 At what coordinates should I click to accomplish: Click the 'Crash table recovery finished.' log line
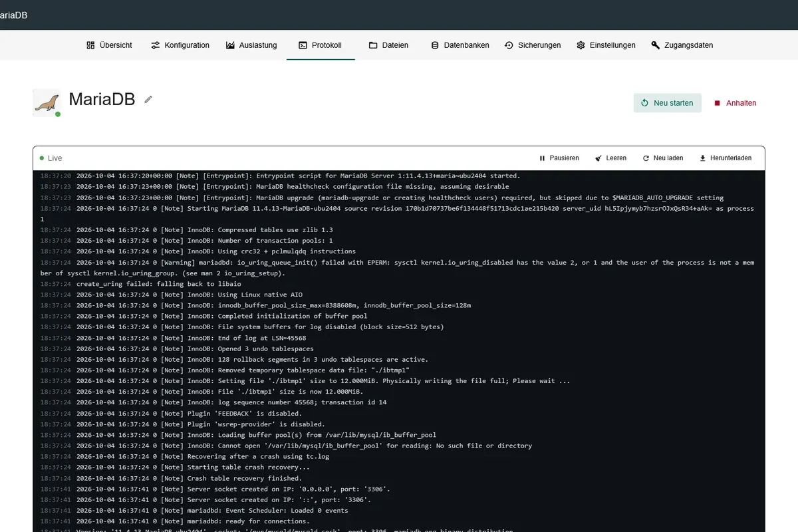click(171, 478)
